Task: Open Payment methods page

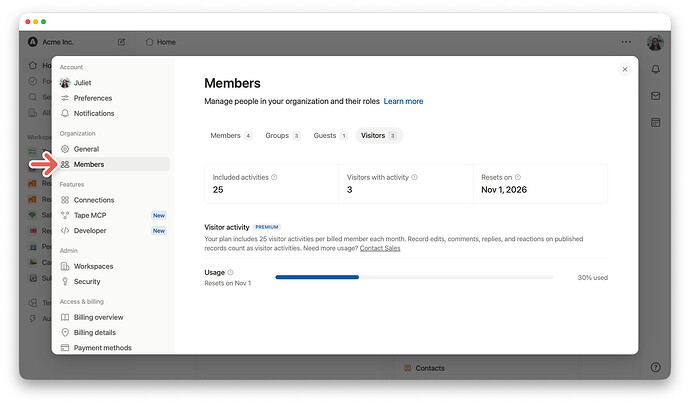Action: click(114, 348)
